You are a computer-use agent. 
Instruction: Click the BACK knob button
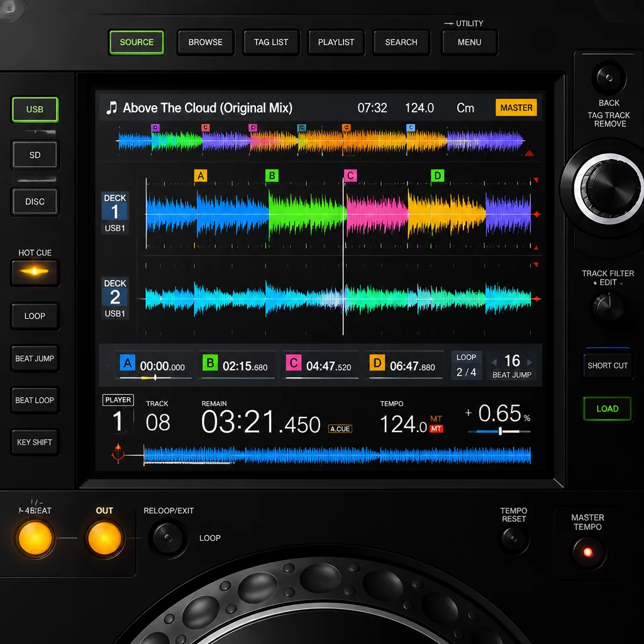click(609, 77)
